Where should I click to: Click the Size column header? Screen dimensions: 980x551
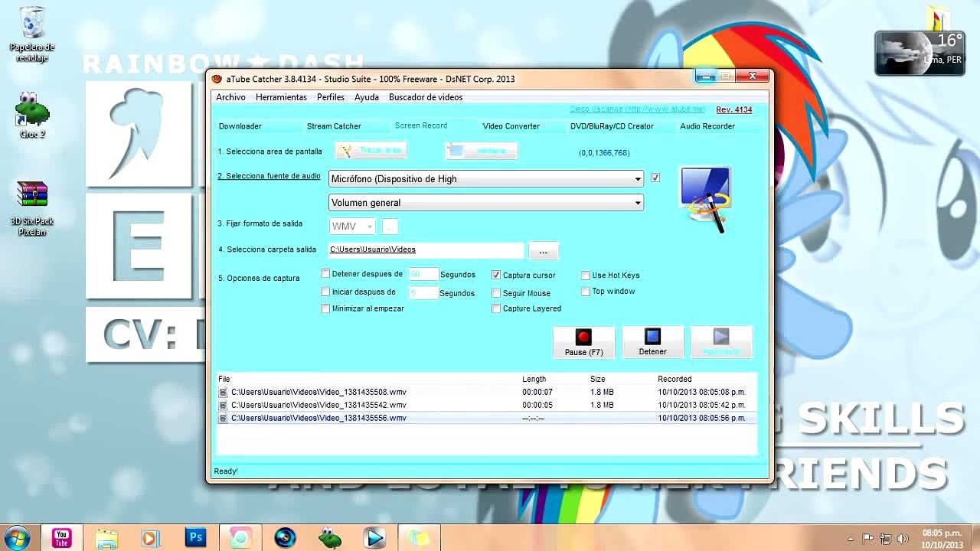(598, 379)
